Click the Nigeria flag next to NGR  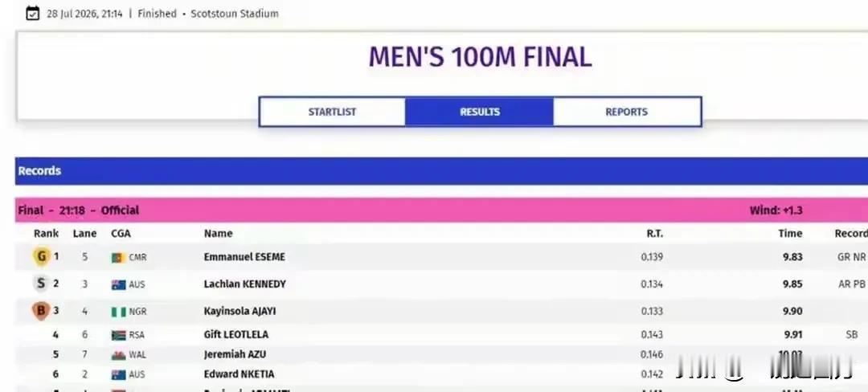coord(118,312)
